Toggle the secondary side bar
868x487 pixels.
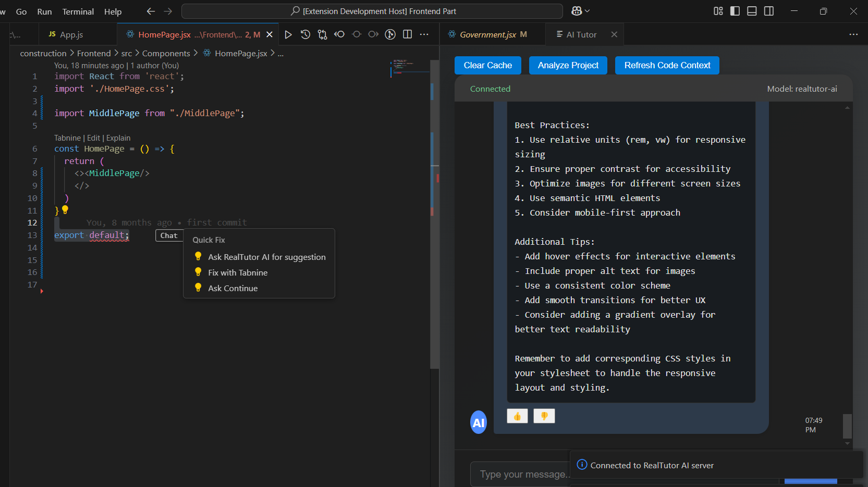click(769, 11)
